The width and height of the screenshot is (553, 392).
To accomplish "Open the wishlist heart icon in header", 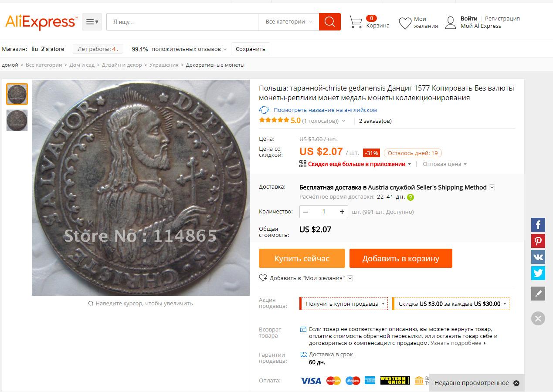I will [x=405, y=23].
